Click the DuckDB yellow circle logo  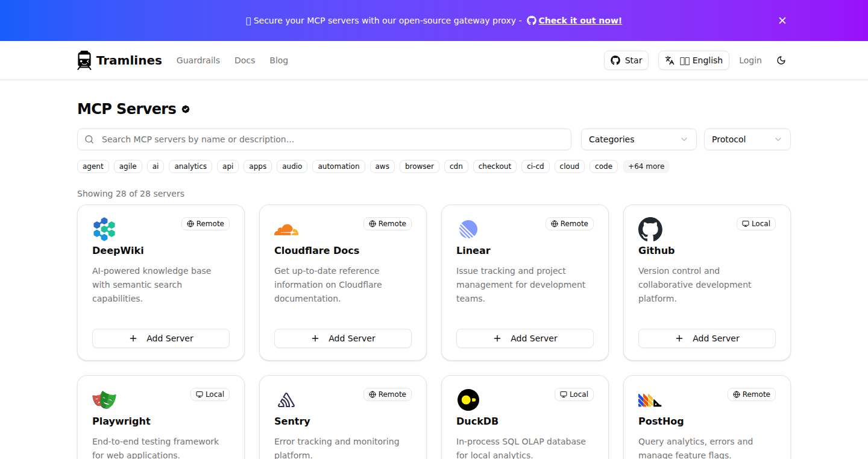tap(468, 400)
